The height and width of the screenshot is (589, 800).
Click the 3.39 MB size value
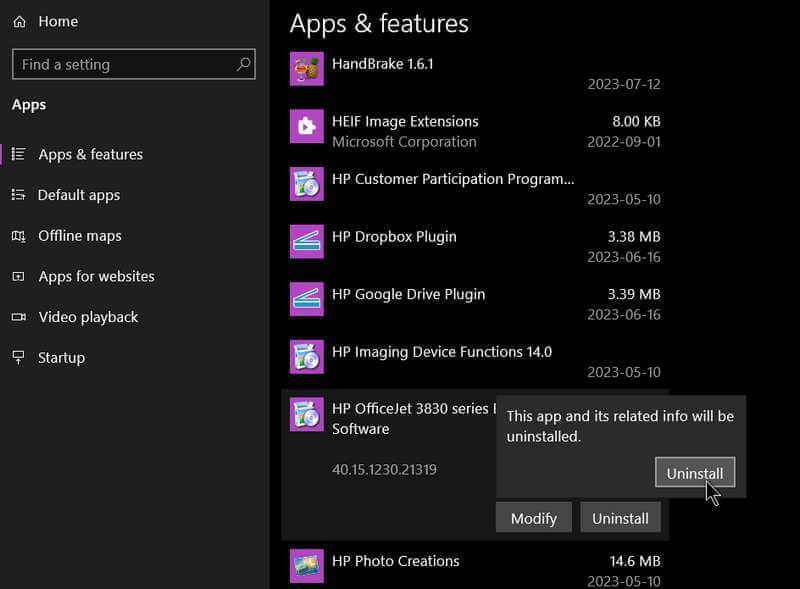tap(634, 294)
